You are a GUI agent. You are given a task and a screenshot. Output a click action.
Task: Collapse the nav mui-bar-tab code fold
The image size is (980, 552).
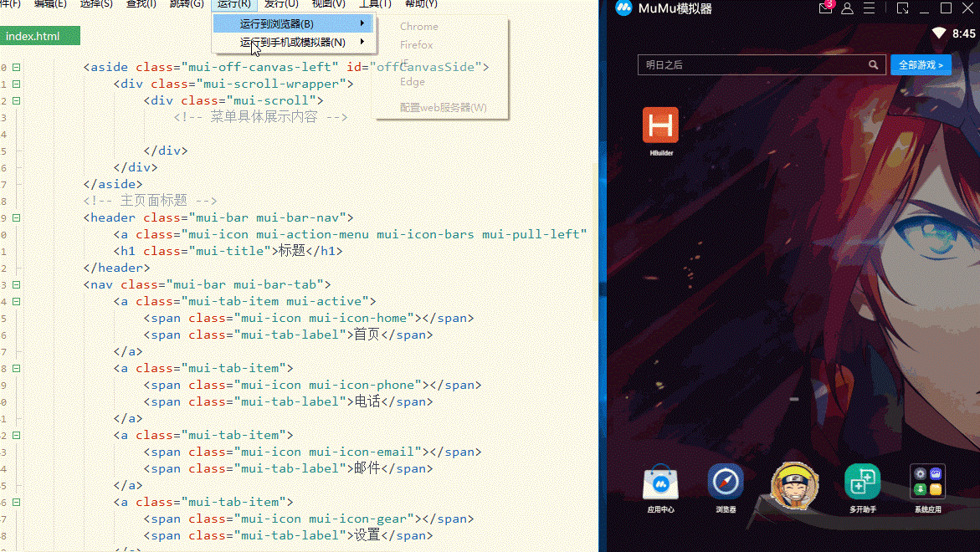click(16, 284)
